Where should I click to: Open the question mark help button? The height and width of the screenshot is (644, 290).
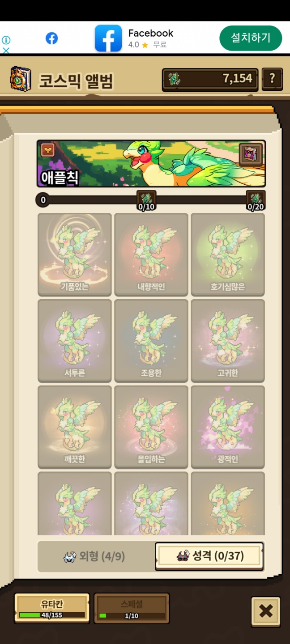[x=272, y=80]
